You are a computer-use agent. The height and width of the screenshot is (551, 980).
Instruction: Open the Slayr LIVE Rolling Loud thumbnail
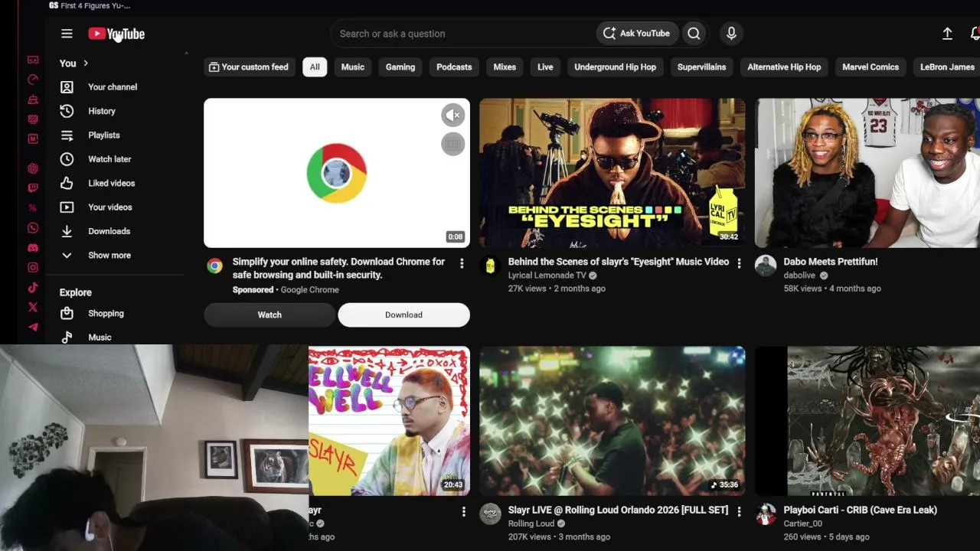pyautogui.click(x=612, y=421)
